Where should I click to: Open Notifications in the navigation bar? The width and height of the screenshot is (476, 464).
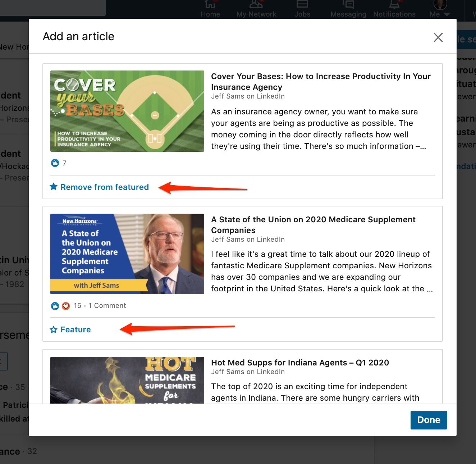394,9
